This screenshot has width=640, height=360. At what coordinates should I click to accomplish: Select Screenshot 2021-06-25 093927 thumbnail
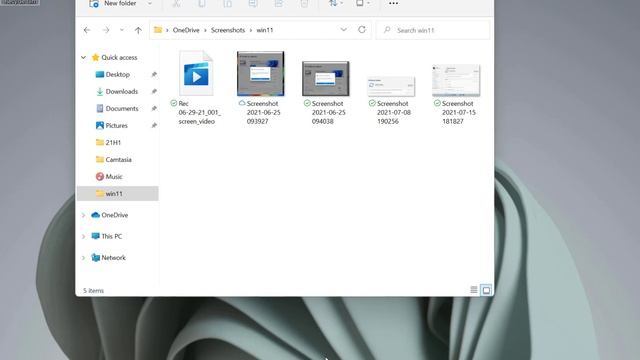260,73
